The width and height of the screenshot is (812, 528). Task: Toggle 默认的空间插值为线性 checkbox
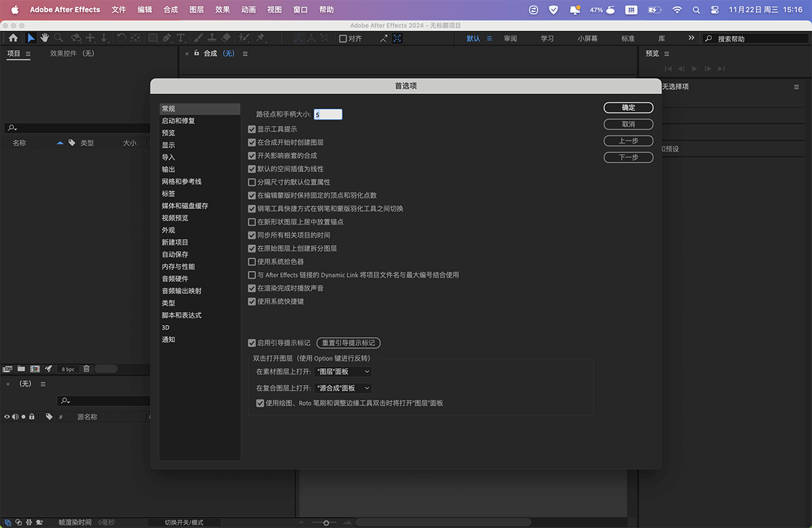(x=252, y=169)
